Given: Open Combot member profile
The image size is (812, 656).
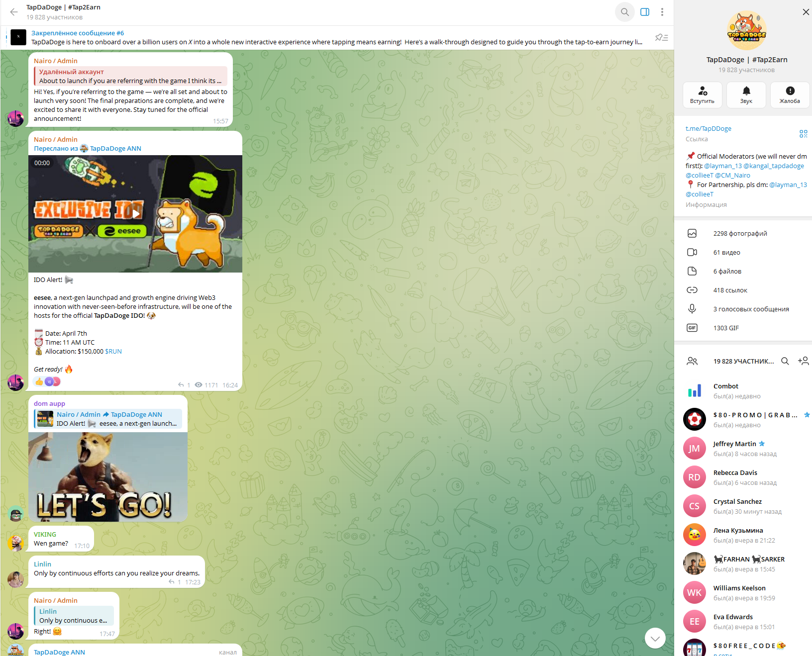Looking at the screenshot, I should 743,391.
